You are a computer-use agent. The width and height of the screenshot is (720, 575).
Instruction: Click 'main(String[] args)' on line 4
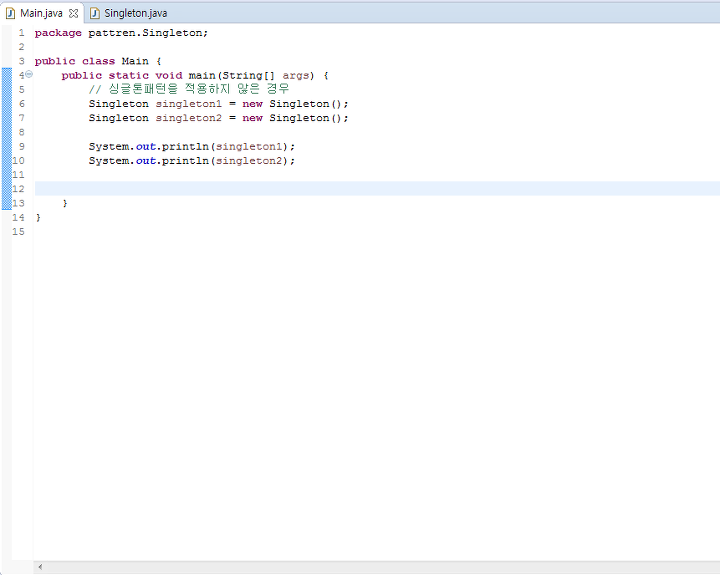pyautogui.click(x=251, y=75)
